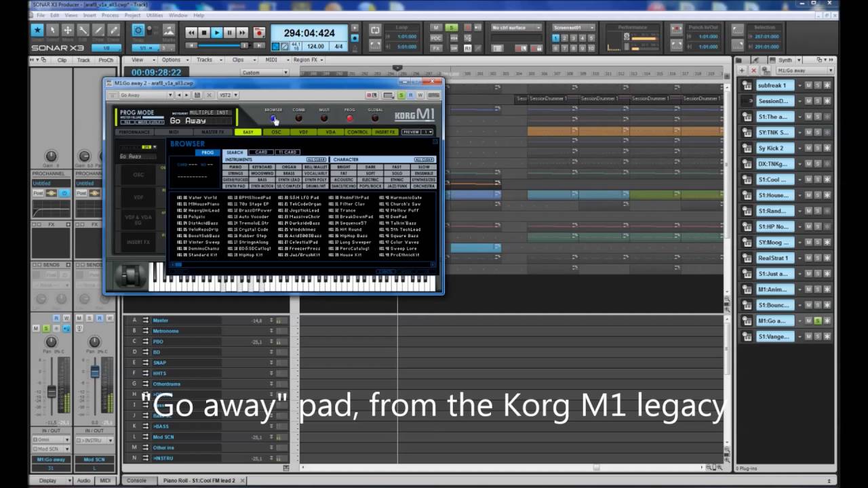Pause the transport
The image size is (868, 488).
(230, 32)
